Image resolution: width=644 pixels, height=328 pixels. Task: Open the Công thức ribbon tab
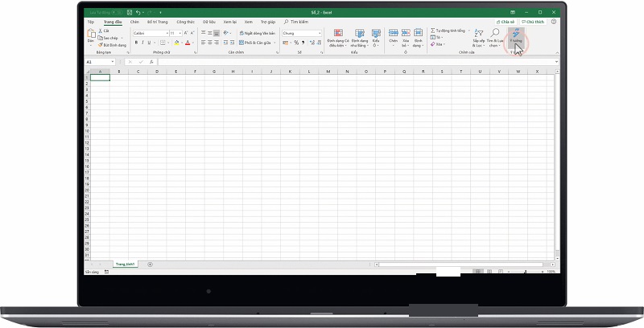[x=184, y=22]
